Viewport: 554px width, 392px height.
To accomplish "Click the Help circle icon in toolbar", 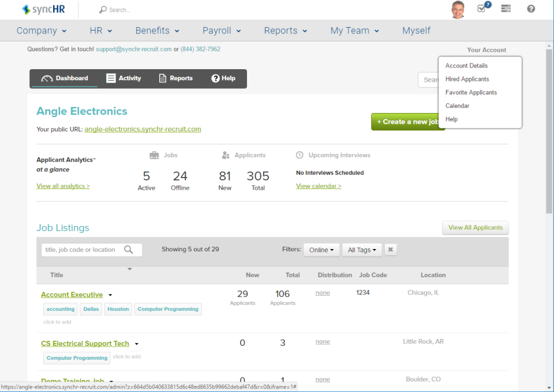I will (215, 78).
